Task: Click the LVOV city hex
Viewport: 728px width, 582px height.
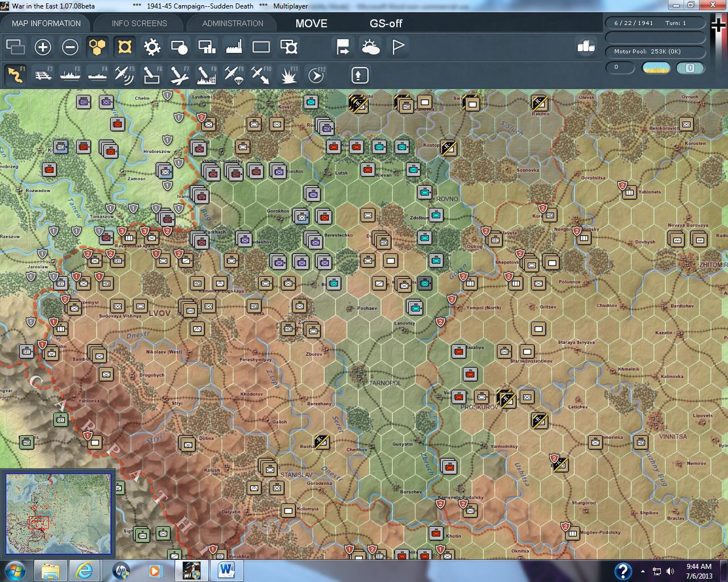Action: pos(160,313)
